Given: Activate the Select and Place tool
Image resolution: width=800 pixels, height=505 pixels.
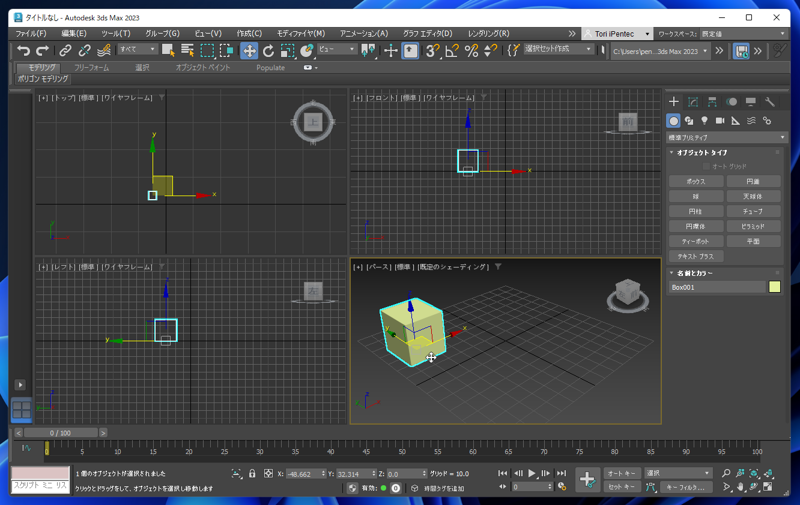Looking at the screenshot, I should (x=307, y=50).
